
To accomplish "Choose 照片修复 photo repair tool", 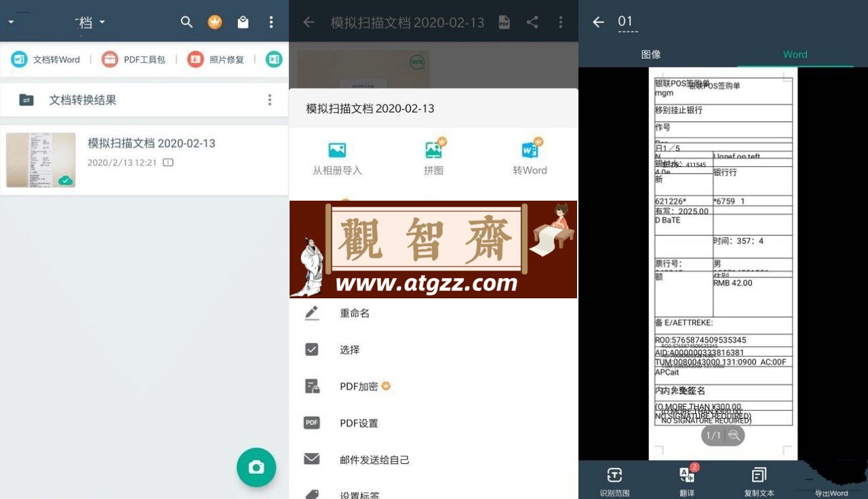I will (x=216, y=60).
